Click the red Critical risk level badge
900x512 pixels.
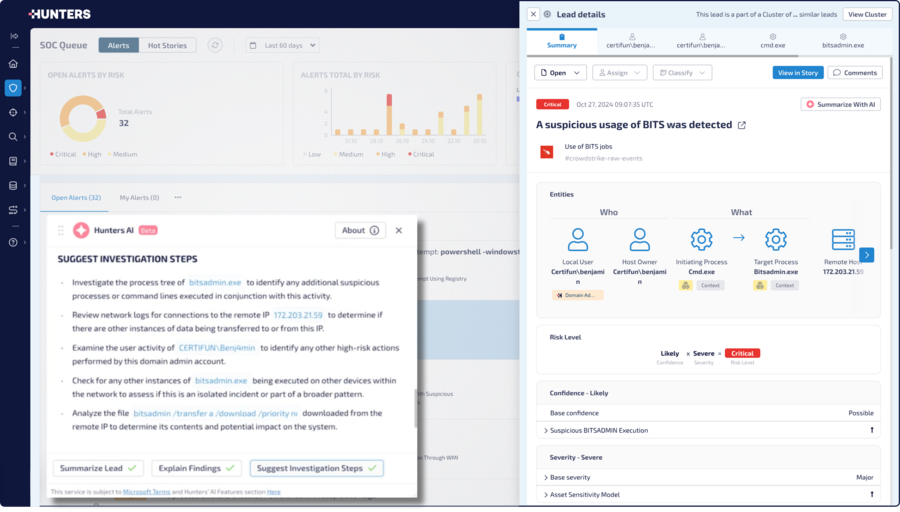click(x=742, y=354)
